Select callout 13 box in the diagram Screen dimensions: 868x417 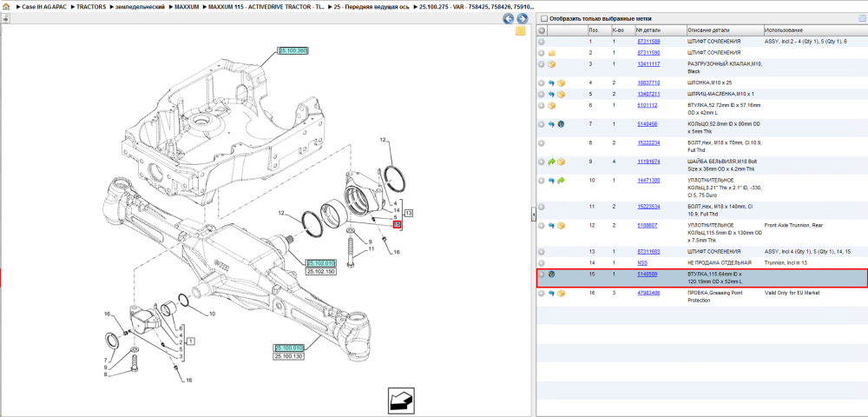coord(409,213)
